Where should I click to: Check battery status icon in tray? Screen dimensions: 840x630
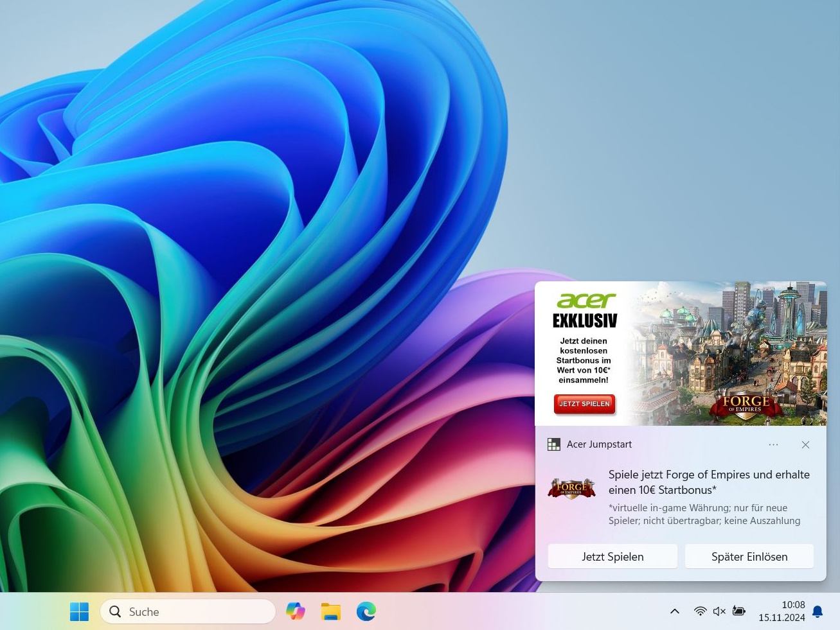pyautogui.click(x=739, y=611)
